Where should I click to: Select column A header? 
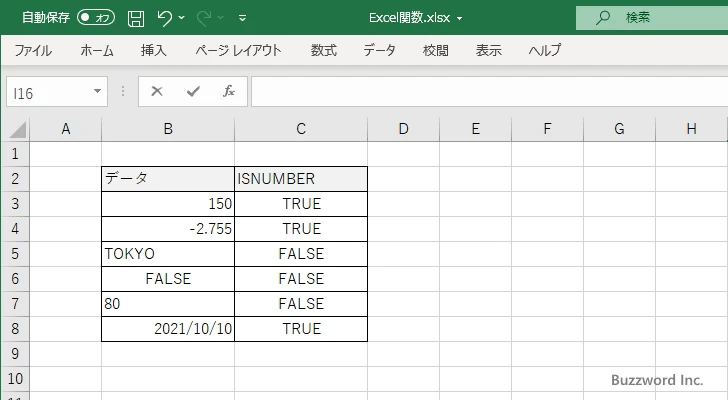[x=66, y=129]
